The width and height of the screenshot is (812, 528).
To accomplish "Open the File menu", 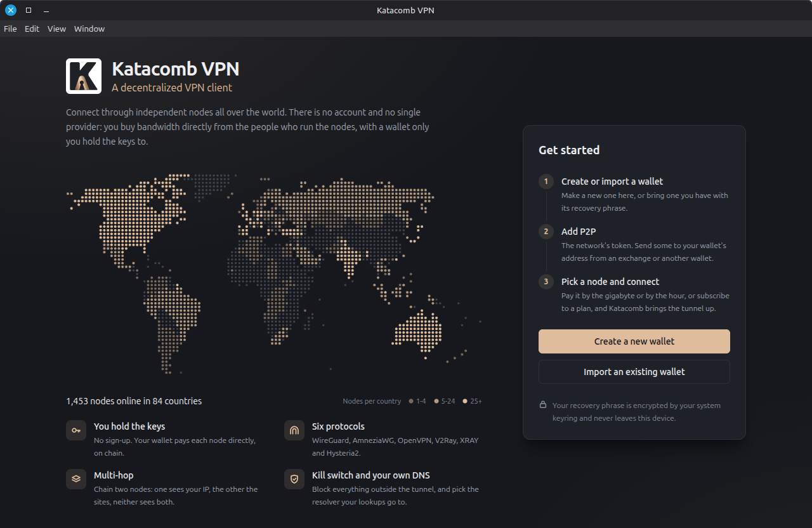I will pos(10,29).
